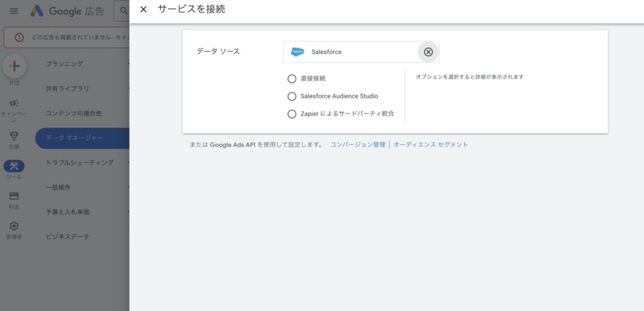Open the hamburger main menu

pos(14,11)
